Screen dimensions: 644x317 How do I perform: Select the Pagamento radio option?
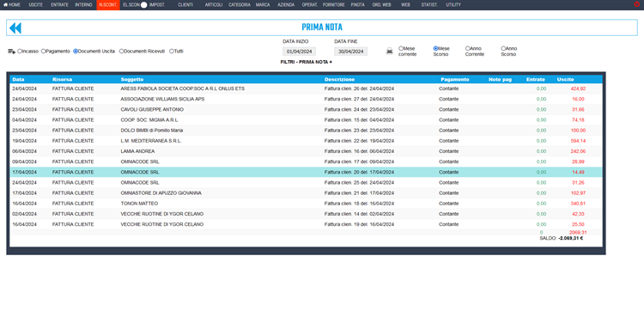[x=43, y=52]
